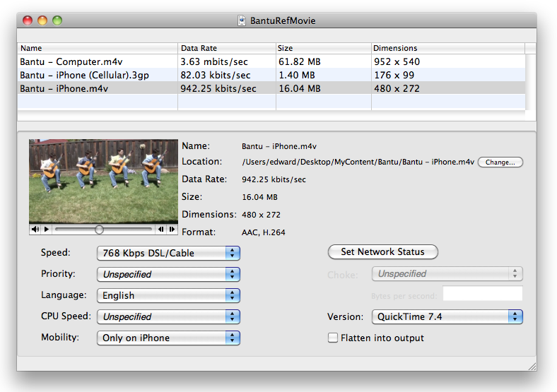Click the volume speaker icon in the movie preview
Image resolution: width=557 pixels, height=392 pixels.
point(35,230)
